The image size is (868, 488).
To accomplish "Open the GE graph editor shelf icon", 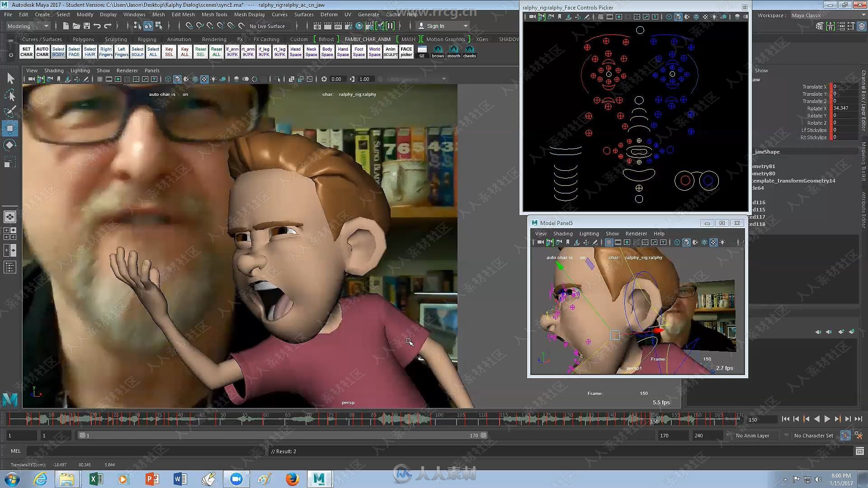I will pos(422,52).
